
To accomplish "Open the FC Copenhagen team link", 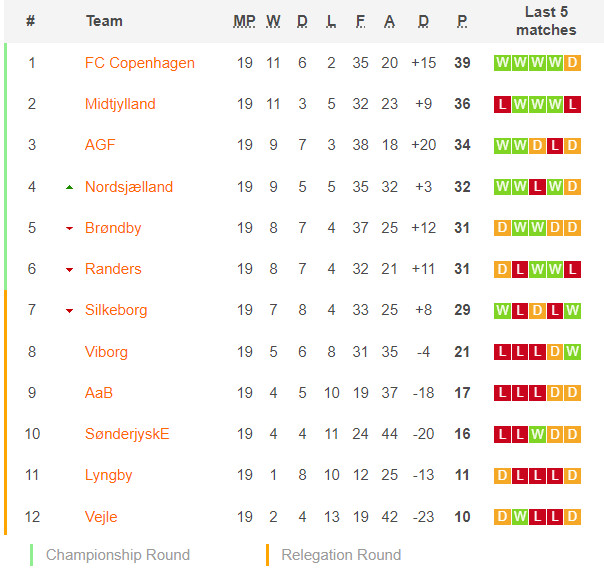I will click(139, 63).
